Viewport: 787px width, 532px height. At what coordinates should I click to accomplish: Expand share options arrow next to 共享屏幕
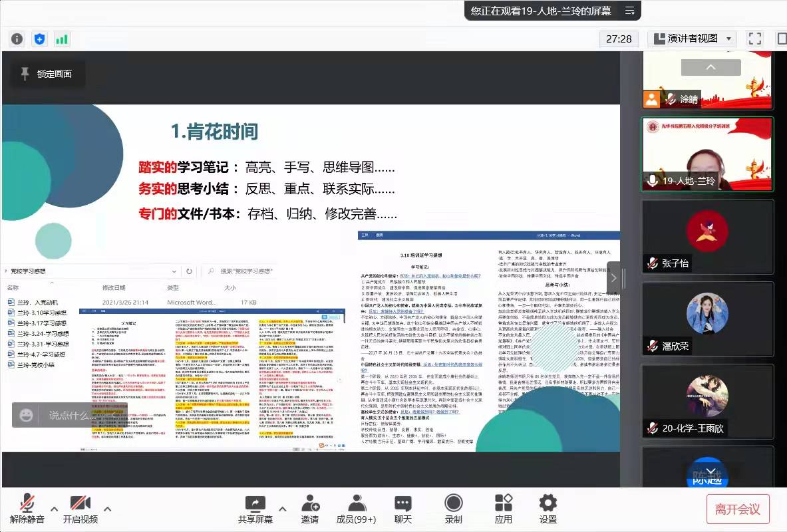click(283, 509)
